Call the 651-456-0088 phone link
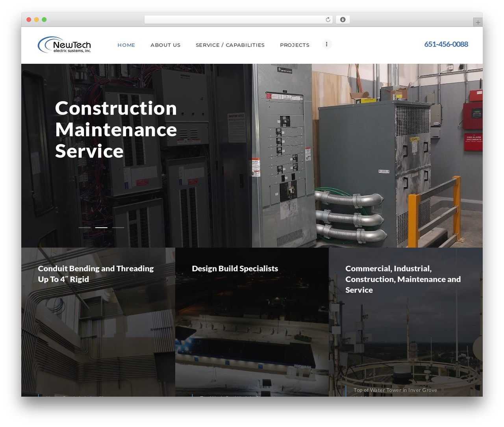Image resolution: width=504 pixels, height=427 pixels. 446,44
